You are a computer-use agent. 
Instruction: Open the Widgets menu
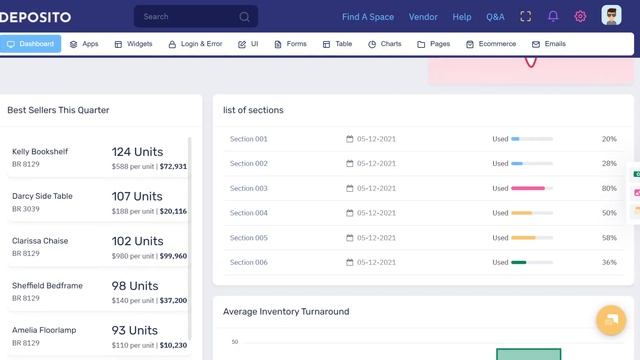(133, 44)
